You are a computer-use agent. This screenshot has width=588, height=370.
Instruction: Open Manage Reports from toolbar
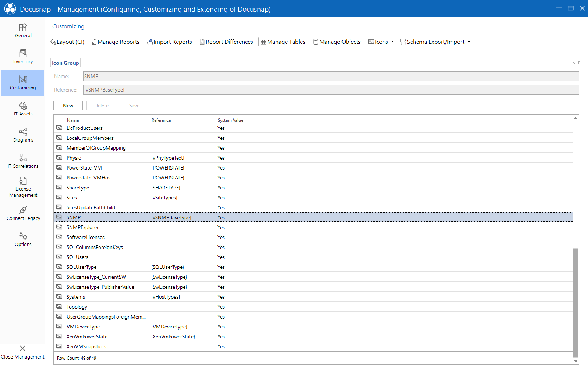[115, 42]
